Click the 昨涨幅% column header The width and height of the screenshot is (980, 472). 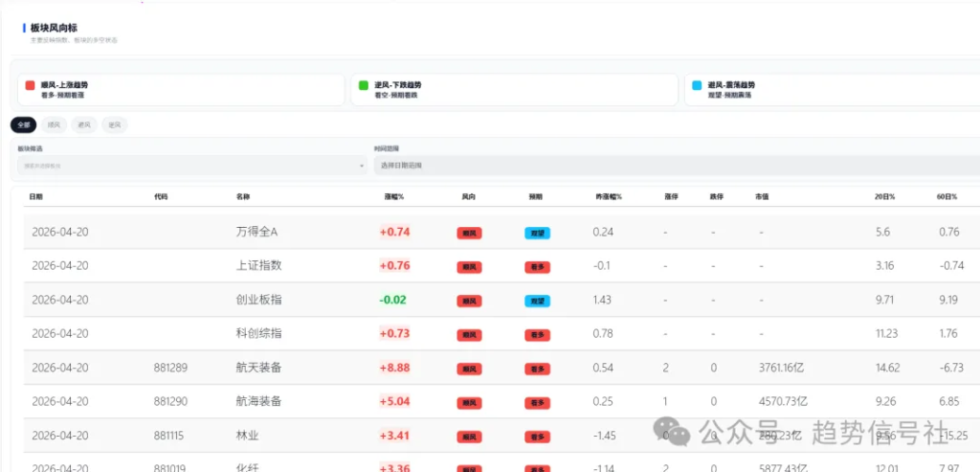[608, 197]
